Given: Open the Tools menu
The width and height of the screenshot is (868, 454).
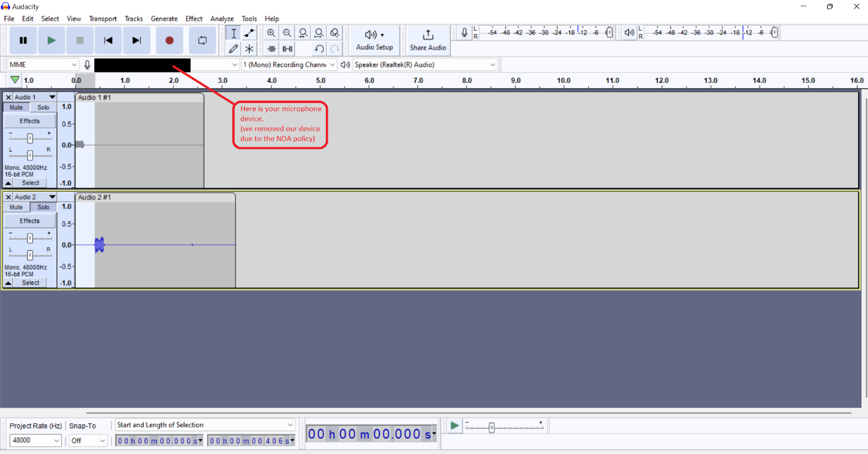Looking at the screenshot, I should (249, 19).
